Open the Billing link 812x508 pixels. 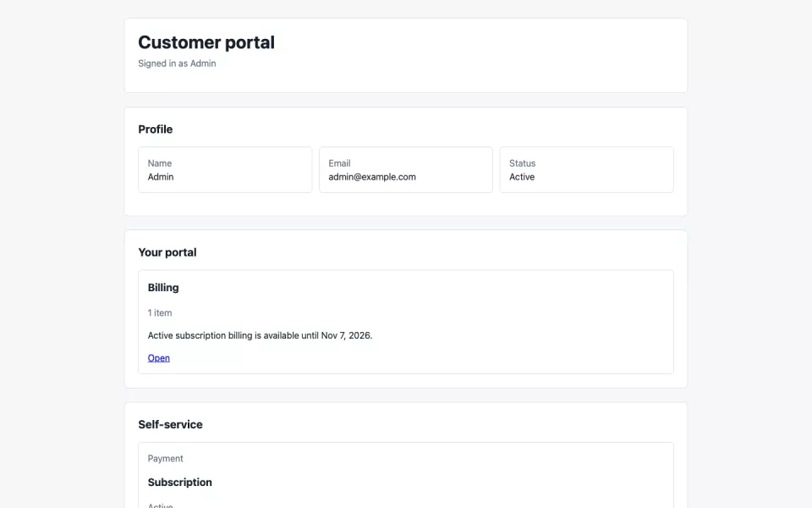tap(158, 357)
